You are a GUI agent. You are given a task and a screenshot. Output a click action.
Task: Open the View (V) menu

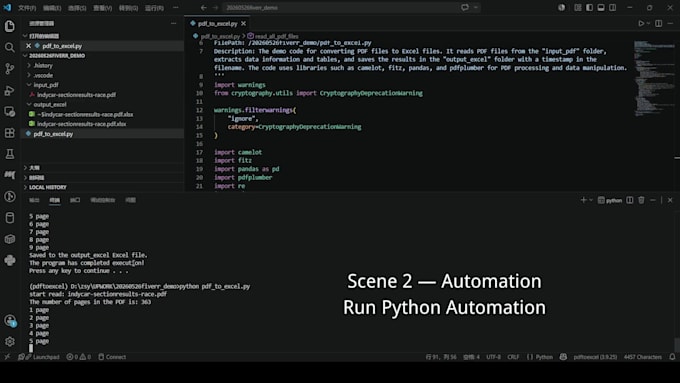[102, 8]
